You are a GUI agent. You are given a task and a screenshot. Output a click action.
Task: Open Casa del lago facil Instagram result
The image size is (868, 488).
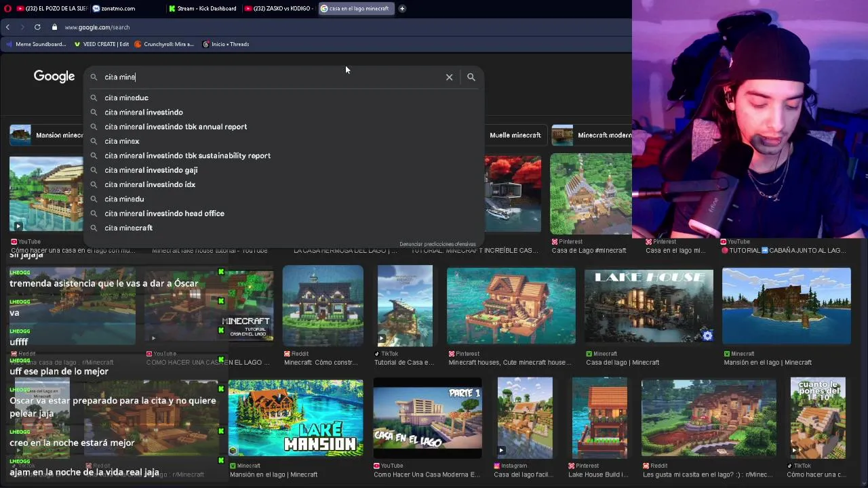pos(525,474)
